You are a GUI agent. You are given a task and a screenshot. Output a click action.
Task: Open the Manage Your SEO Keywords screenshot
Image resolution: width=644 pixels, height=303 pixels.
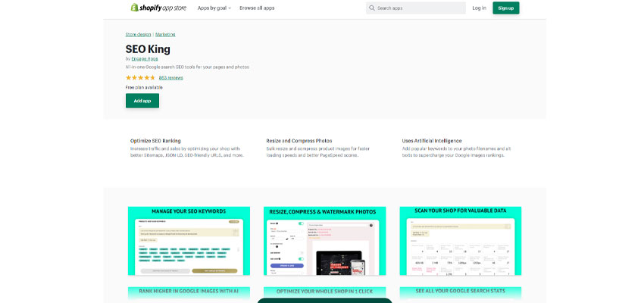pos(189,241)
